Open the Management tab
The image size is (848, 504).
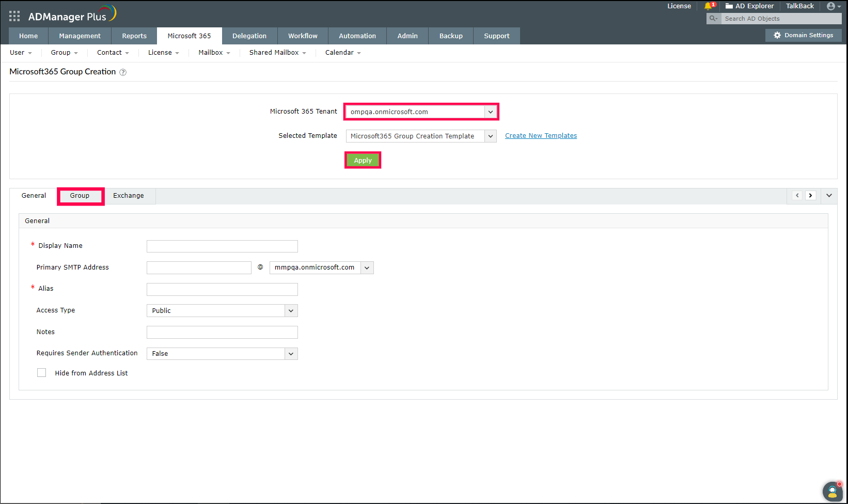(x=80, y=36)
